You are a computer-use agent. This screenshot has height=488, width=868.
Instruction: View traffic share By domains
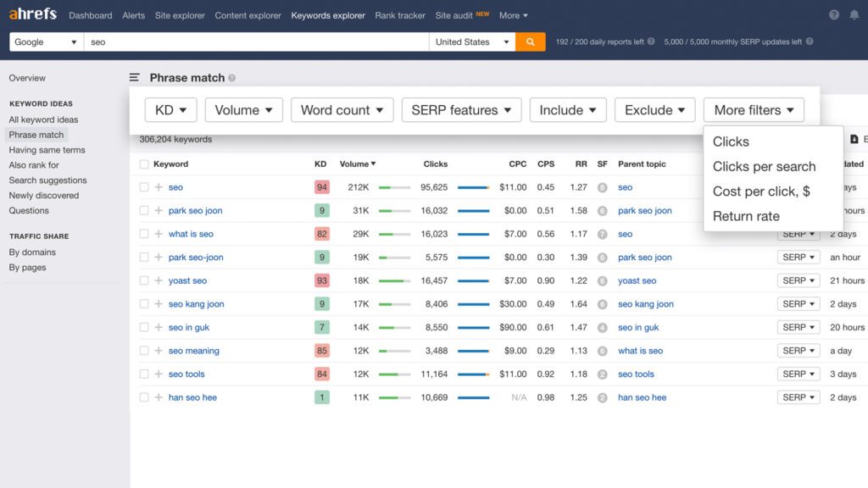click(x=32, y=252)
